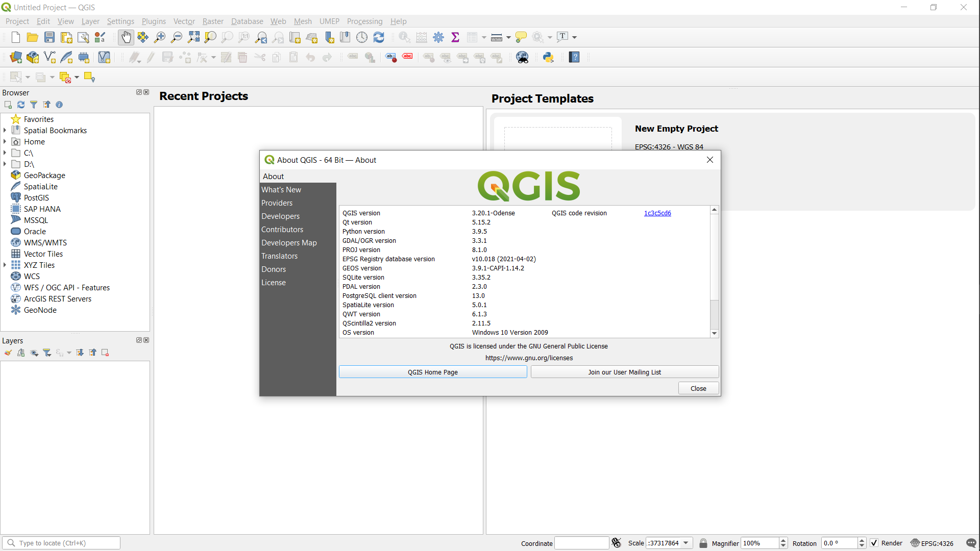
Task: Click the New Temporary Scratch Layer icon
Action: tap(83, 57)
